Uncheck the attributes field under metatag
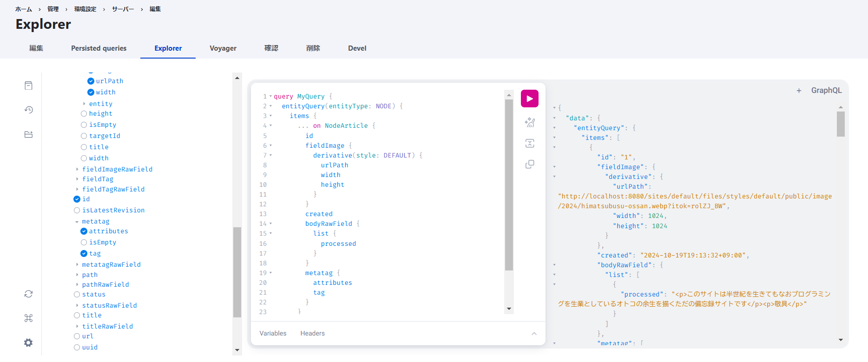This screenshot has height=362, width=868. point(84,231)
